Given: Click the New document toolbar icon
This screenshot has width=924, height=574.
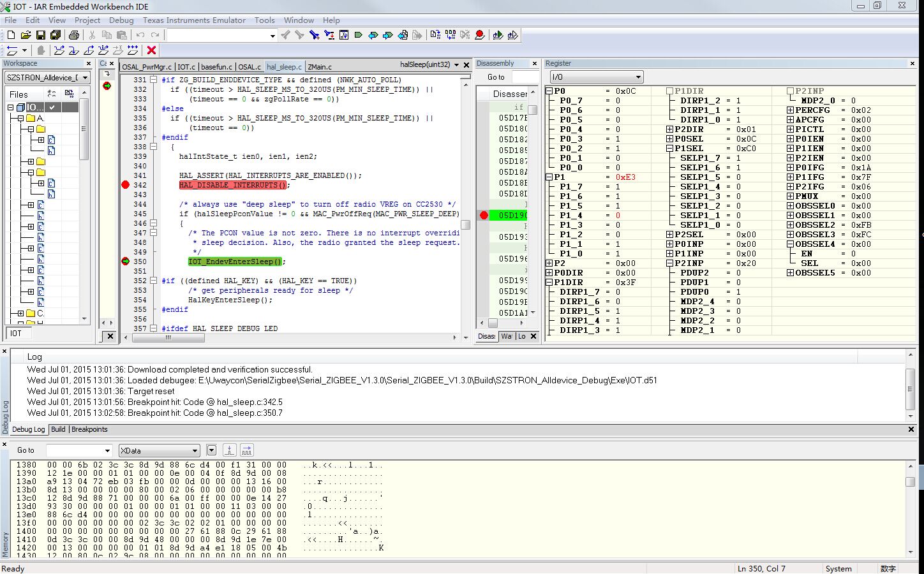Looking at the screenshot, I should tap(11, 35).
